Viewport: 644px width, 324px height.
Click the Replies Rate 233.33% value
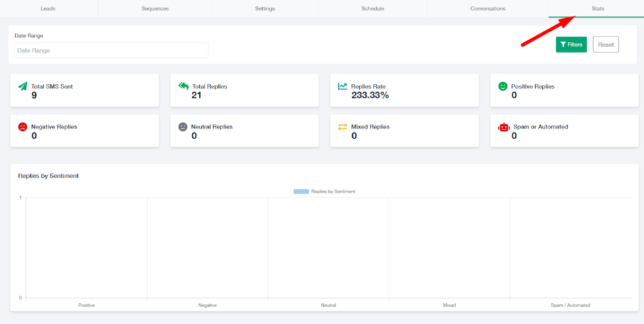(370, 96)
